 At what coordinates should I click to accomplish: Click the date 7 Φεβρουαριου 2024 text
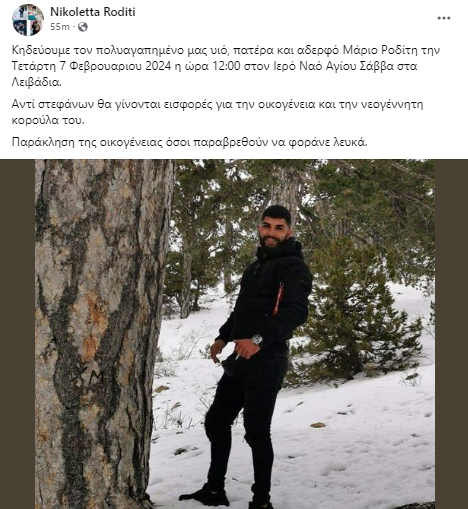116,66
